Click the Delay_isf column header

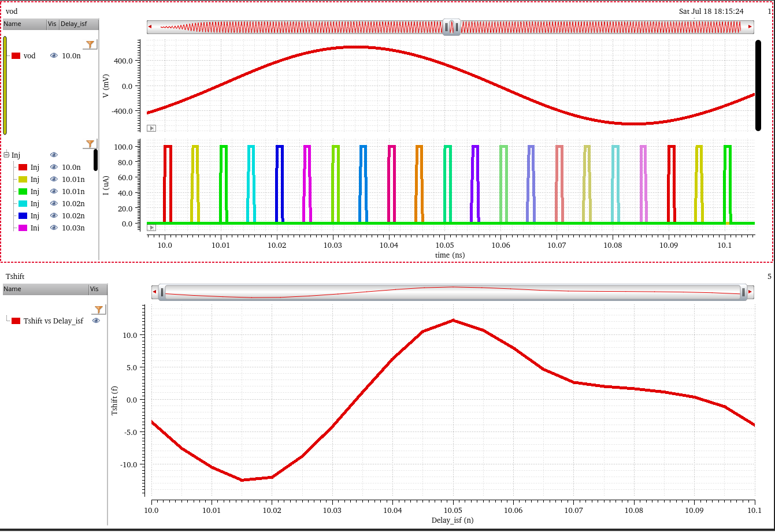79,24
